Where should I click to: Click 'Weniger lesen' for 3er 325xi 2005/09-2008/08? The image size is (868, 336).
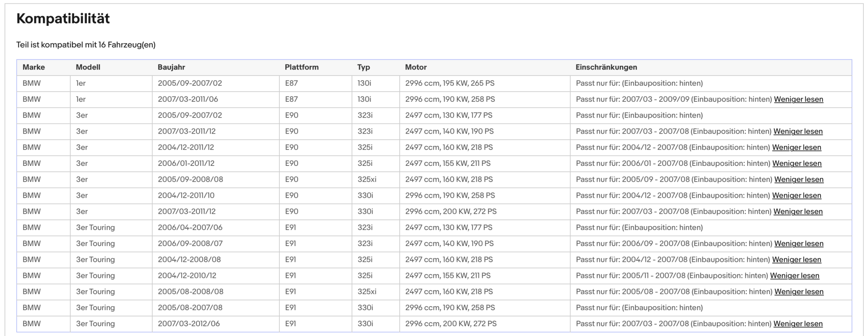799,179
